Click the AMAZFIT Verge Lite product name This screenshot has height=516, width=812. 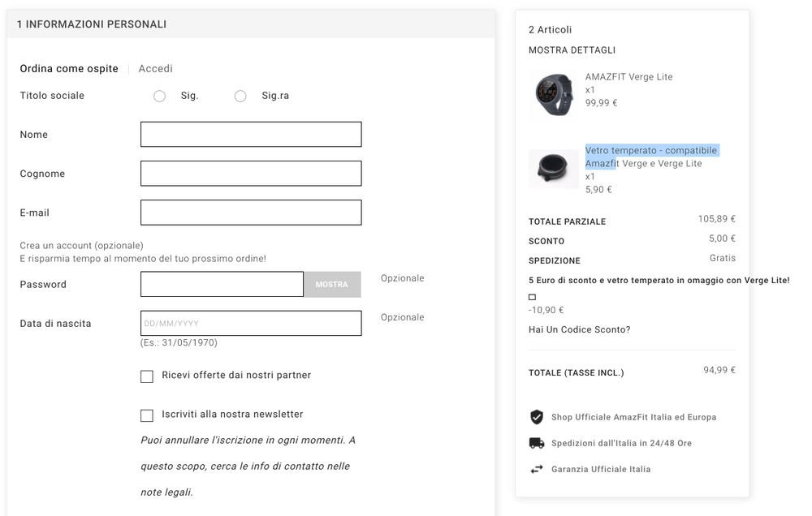coord(628,77)
